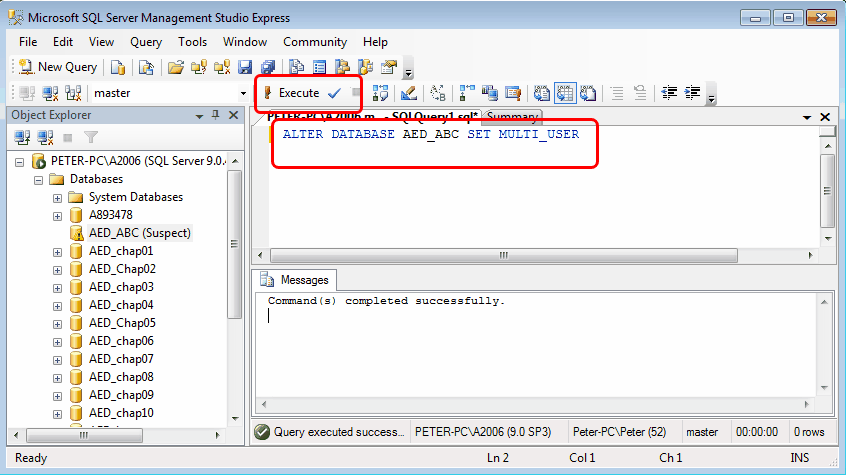The image size is (846, 475).
Task: Open the Community menu
Action: [315, 42]
